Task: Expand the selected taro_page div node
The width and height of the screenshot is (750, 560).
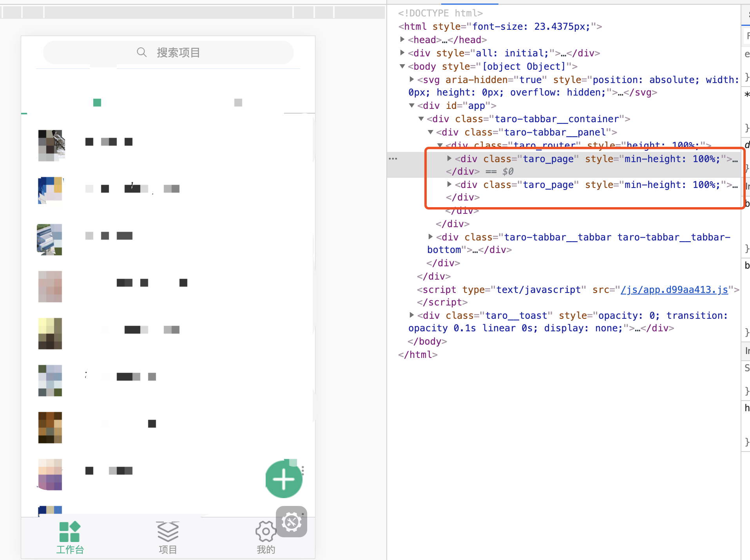Action: click(x=449, y=159)
